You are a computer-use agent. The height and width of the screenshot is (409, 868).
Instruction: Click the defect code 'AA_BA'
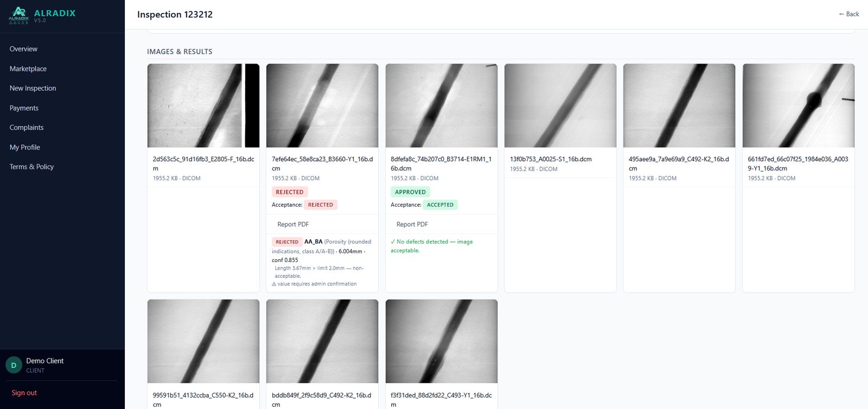point(314,242)
